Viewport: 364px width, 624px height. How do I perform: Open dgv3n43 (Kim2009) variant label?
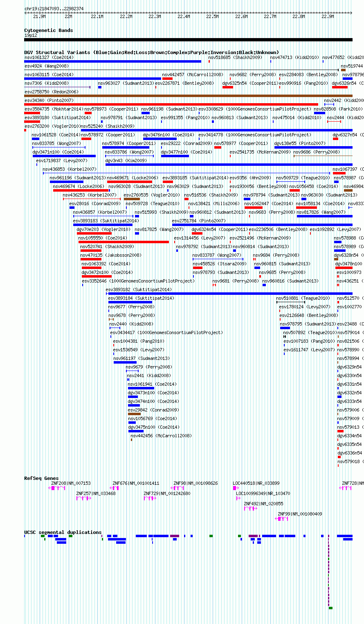[x=126, y=161]
